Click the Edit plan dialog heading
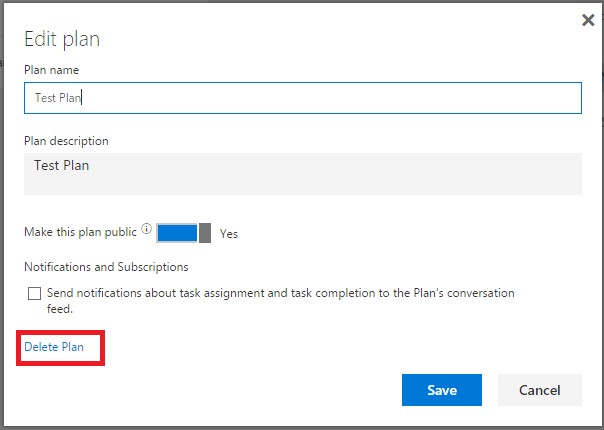The width and height of the screenshot is (604, 430). click(x=62, y=40)
